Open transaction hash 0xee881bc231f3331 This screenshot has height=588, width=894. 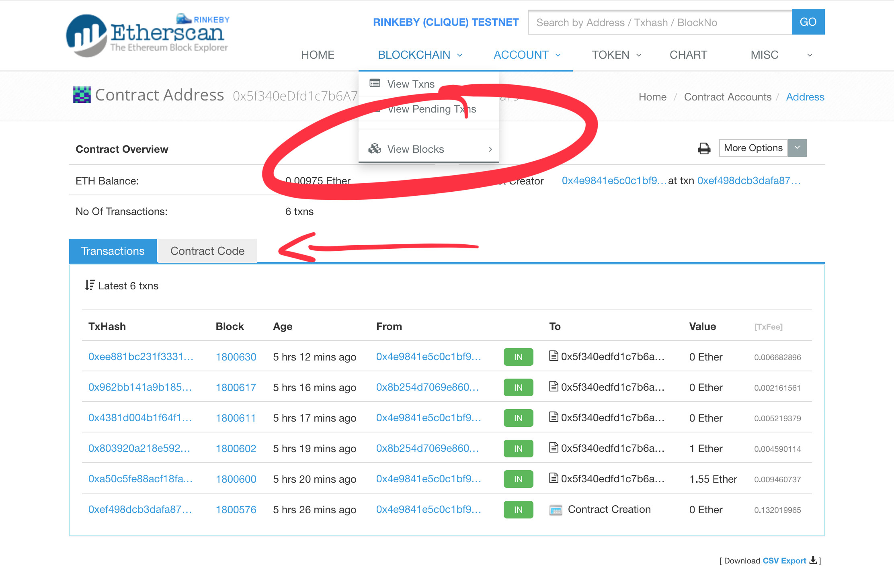[x=141, y=356]
